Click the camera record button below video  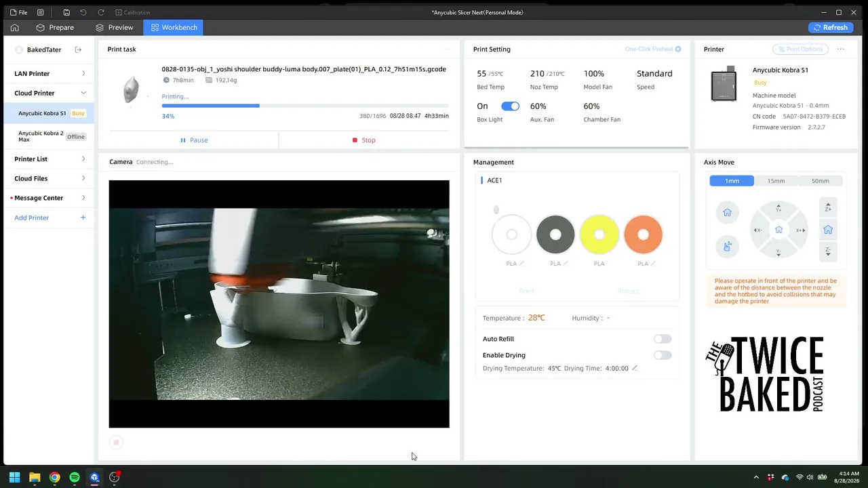point(116,443)
